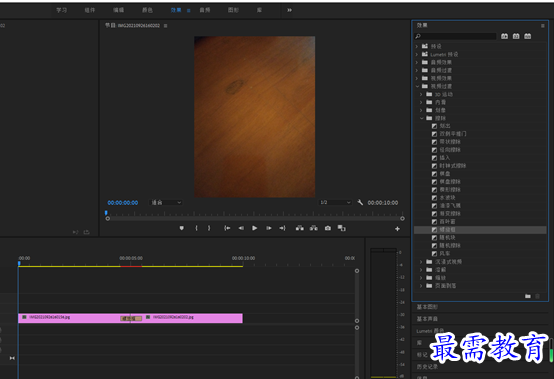Click the Effects panel search field

(455, 36)
